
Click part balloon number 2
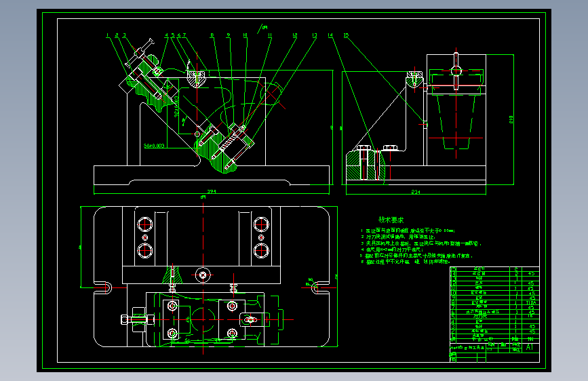point(117,35)
